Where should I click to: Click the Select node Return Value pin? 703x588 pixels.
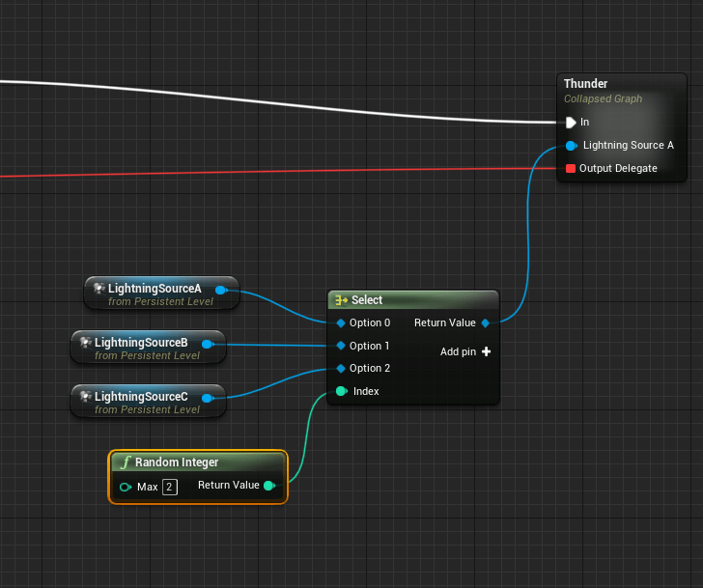[x=486, y=322]
